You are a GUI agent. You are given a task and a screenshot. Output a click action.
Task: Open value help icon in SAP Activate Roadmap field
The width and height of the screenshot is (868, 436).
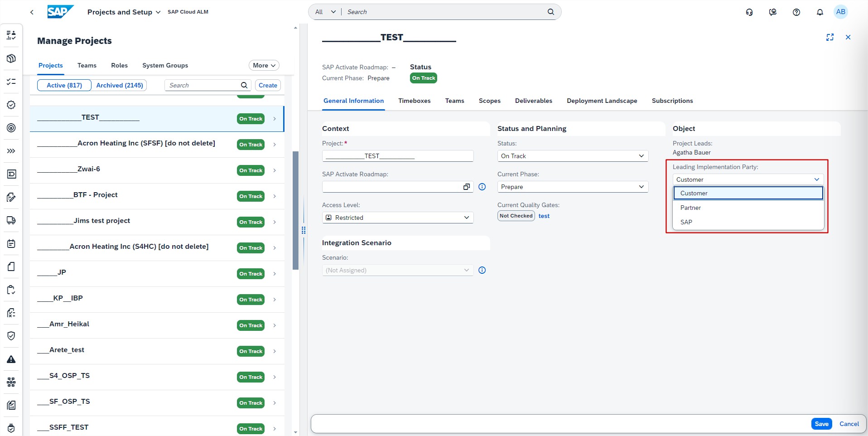pos(466,187)
